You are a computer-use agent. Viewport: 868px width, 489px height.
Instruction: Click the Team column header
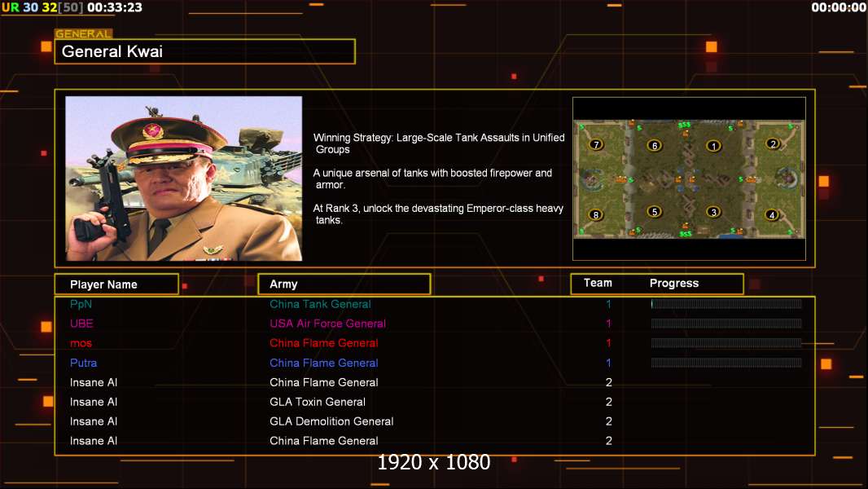[598, 283]
